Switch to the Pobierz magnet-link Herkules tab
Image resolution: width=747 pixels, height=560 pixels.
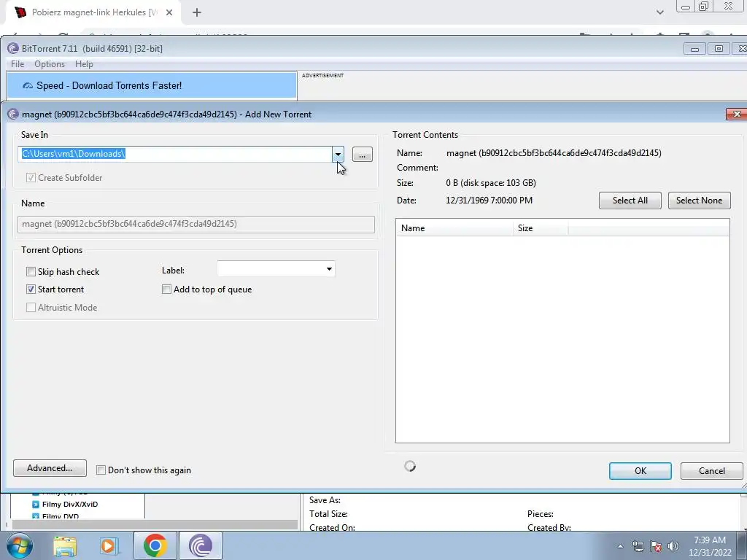click(x=93, y=13)
